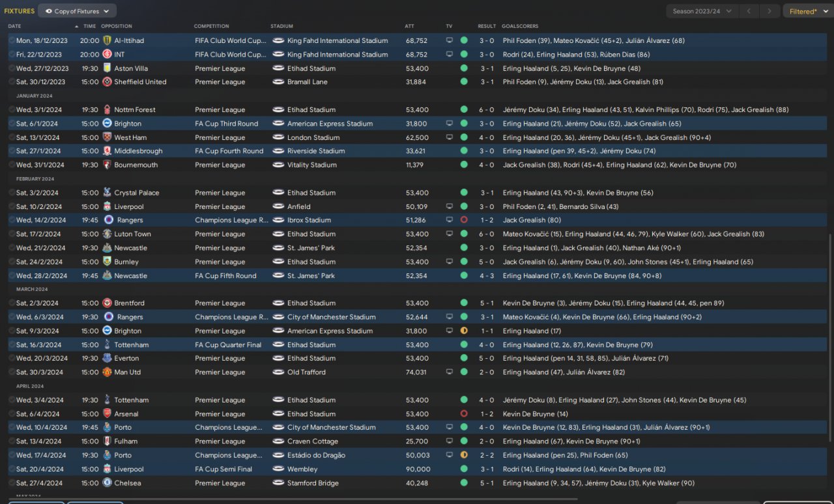
Task: Go to the next season with right arrow
Action: [769, 11]
